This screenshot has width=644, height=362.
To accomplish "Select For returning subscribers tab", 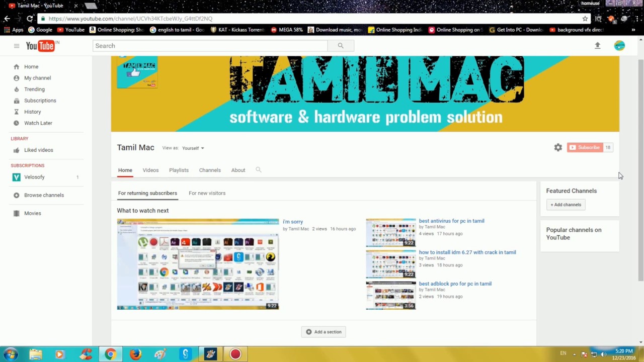I will 147,193.
